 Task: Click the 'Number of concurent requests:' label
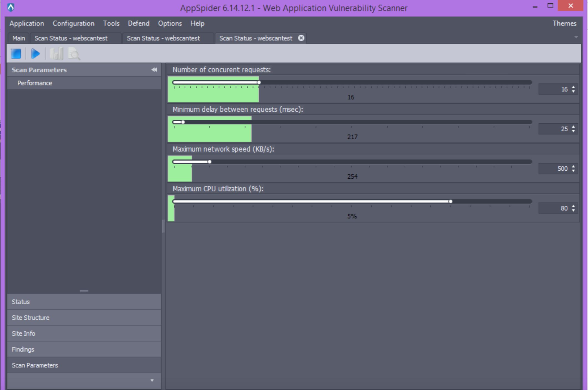(x=222, y=70)
